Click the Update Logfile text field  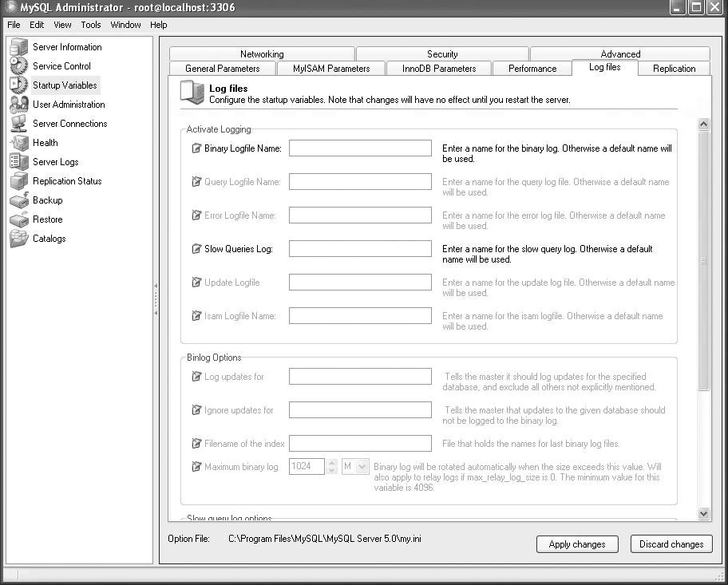point(360,283)
